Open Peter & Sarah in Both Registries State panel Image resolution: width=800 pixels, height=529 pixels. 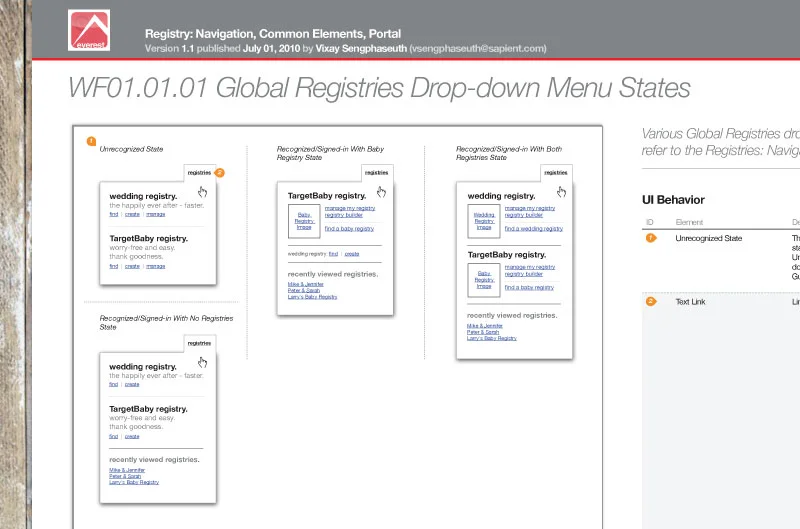pos(483,332)
